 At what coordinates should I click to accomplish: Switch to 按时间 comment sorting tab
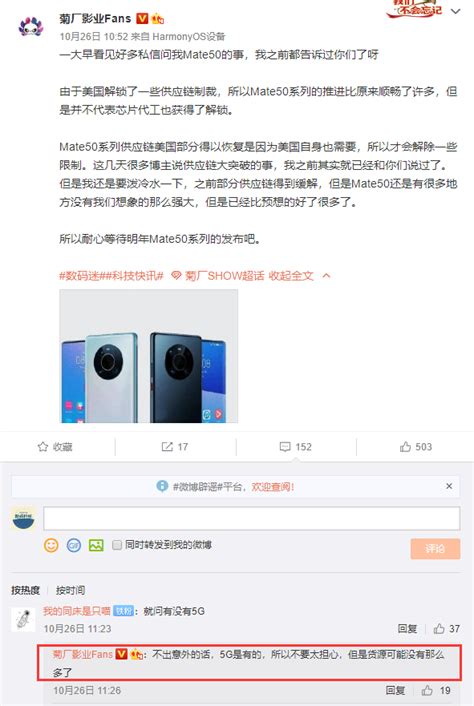(x=70, y=590)
